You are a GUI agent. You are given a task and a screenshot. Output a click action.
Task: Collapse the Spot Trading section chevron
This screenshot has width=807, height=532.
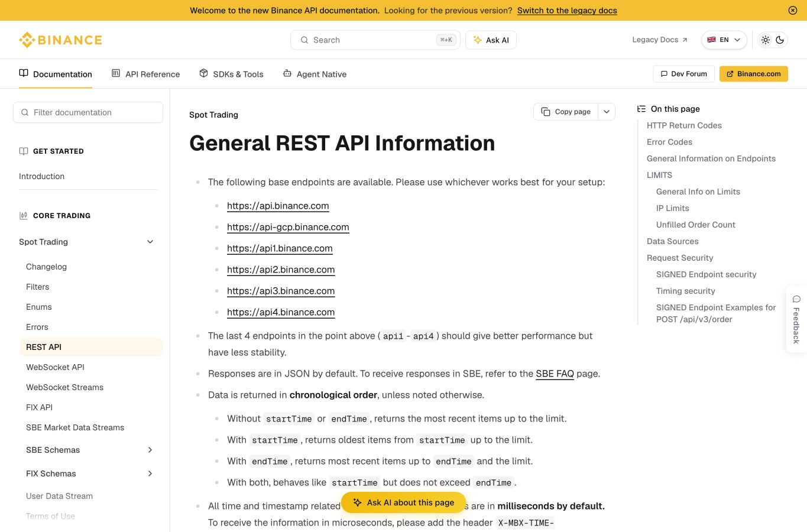click(x=150, y=242)
